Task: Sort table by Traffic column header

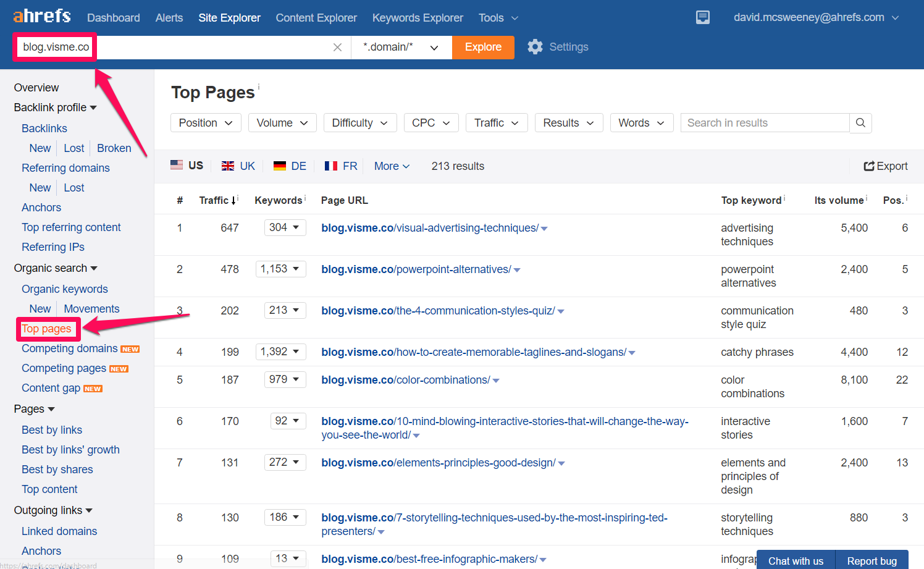Action: pyautogui.click(x=217, y=200)
